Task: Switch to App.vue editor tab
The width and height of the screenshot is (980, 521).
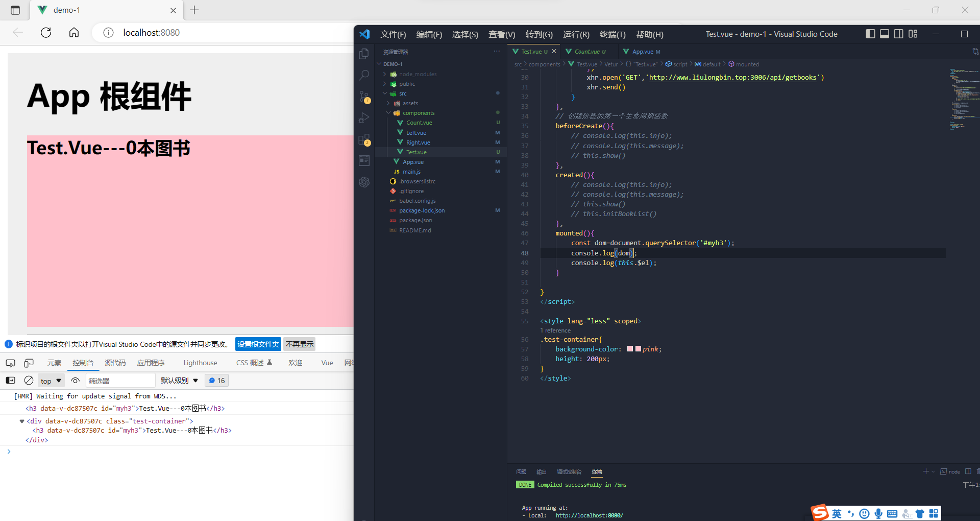Action: pos(645,52)
